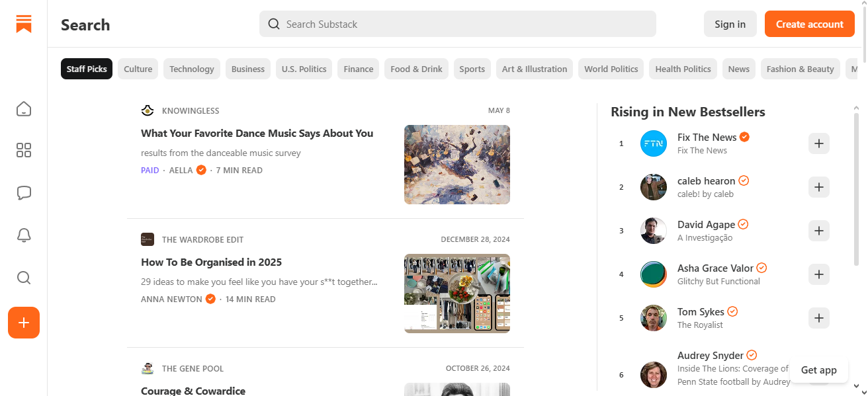
Task: Click David Agape's profile avatar
Action: (x=654, y=231)
